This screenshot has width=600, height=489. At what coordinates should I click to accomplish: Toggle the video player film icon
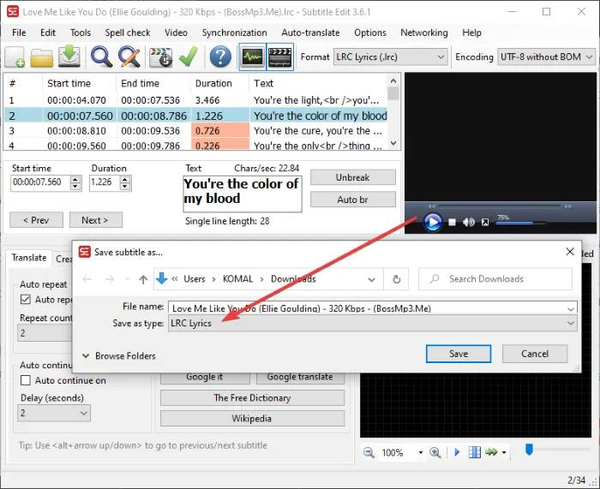pyautogui.click(x=280, y=57)
